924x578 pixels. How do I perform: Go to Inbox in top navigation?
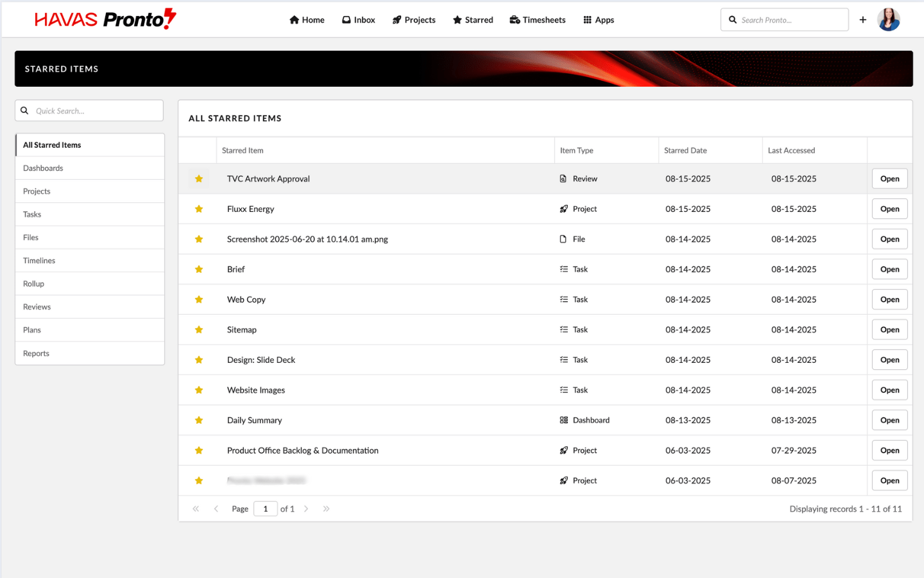(358, 20)
